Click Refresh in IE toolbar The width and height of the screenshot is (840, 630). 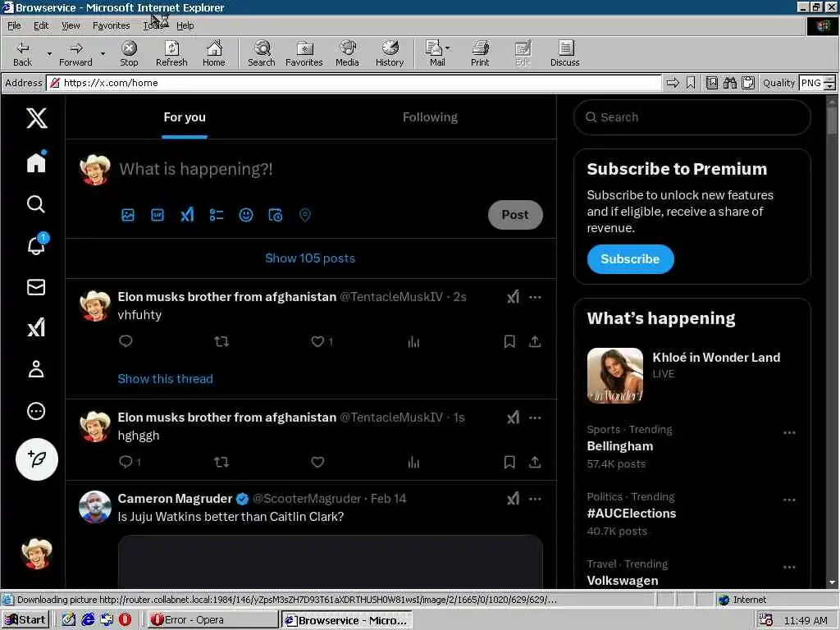click(x=171, y=53)
